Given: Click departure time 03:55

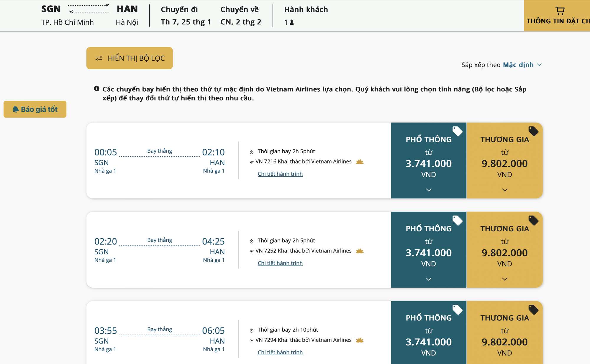Looking at the screenshot, I should pos(106,331).
